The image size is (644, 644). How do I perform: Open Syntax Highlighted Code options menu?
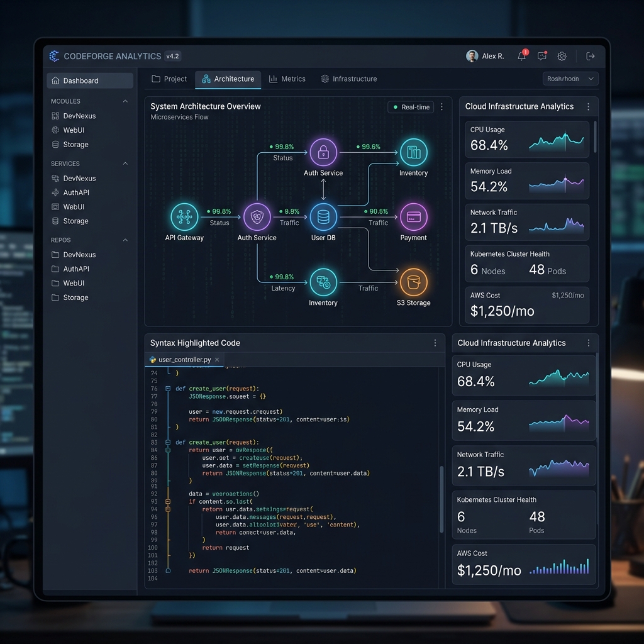click(x=435, y=343)
